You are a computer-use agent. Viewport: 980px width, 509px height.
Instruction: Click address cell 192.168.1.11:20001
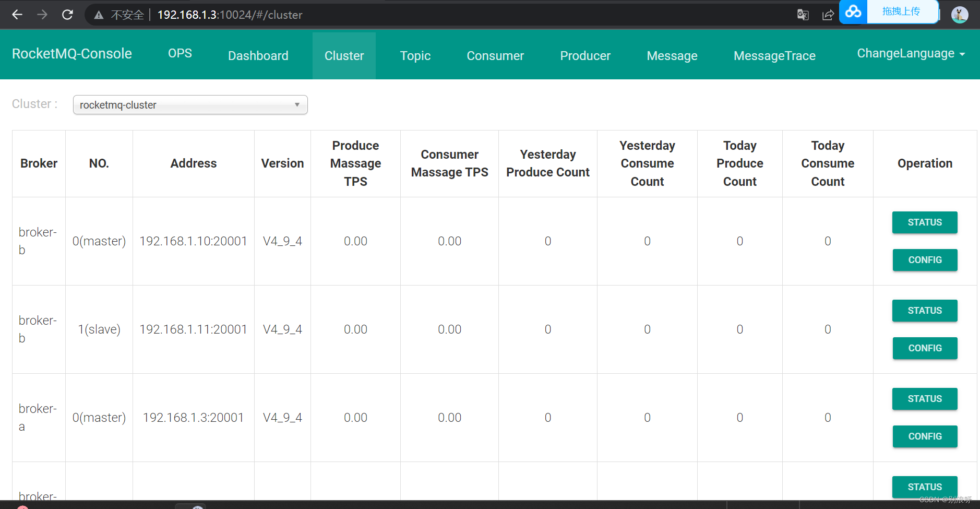pos(193,329)
